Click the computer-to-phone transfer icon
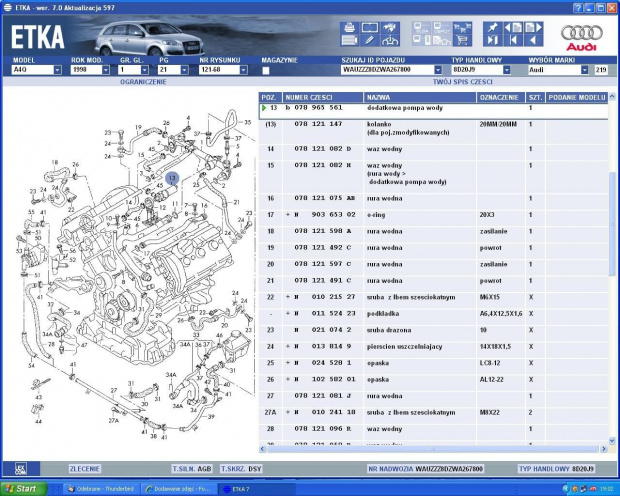This screenshot has height=496, width=620. (x=421, y=40)
